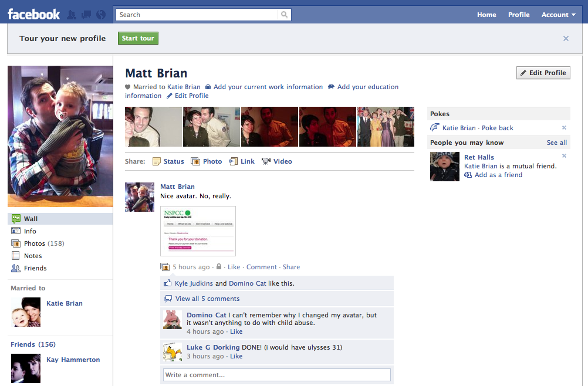
Task: Click See all people you may know
Action: [557, 143]
